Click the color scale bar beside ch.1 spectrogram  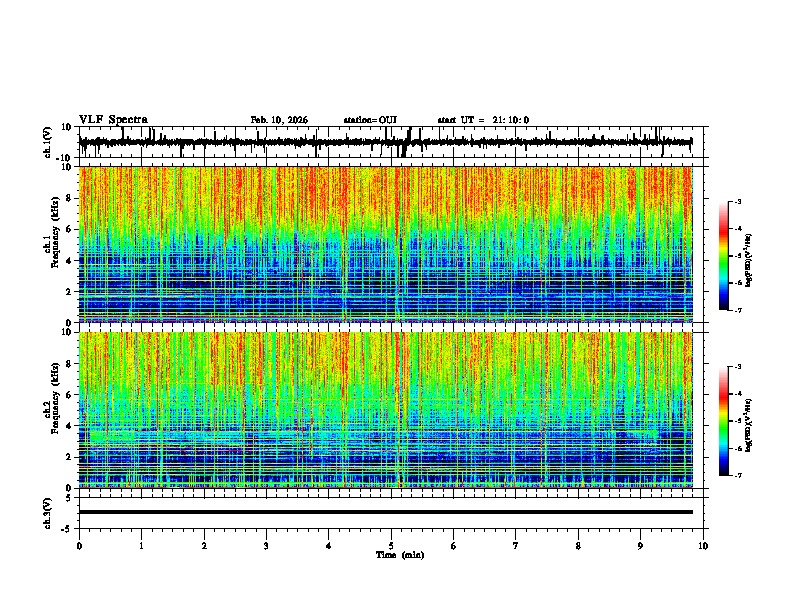[723, 256]
